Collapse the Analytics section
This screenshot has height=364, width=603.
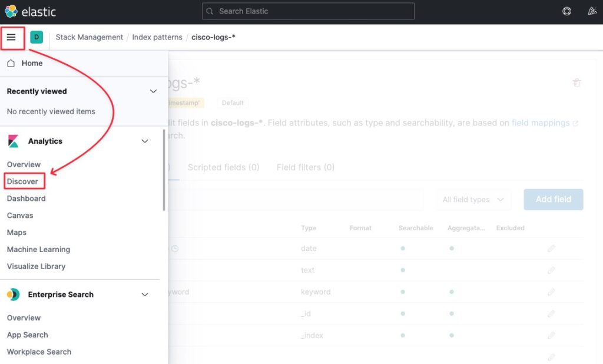pos(145,141)
